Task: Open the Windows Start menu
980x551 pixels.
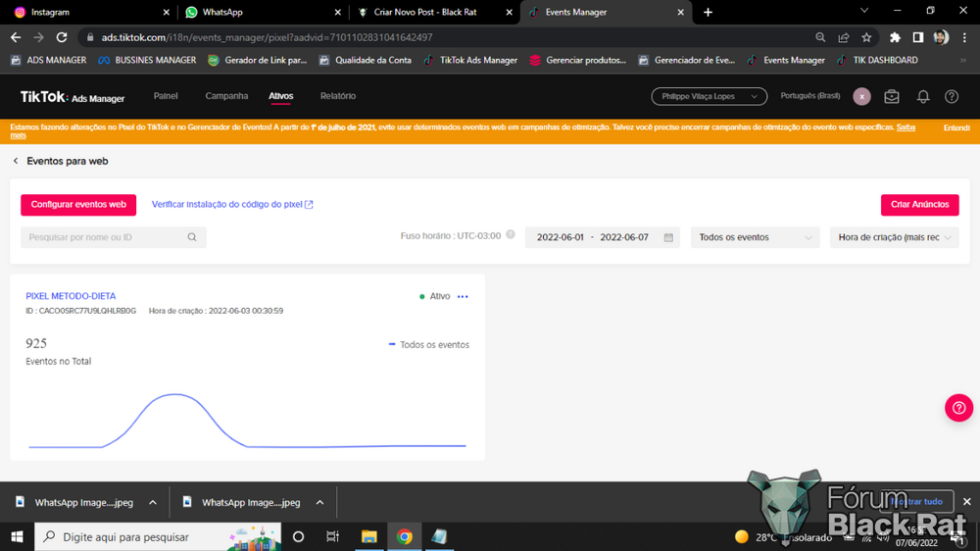Action: pos(17,536)
